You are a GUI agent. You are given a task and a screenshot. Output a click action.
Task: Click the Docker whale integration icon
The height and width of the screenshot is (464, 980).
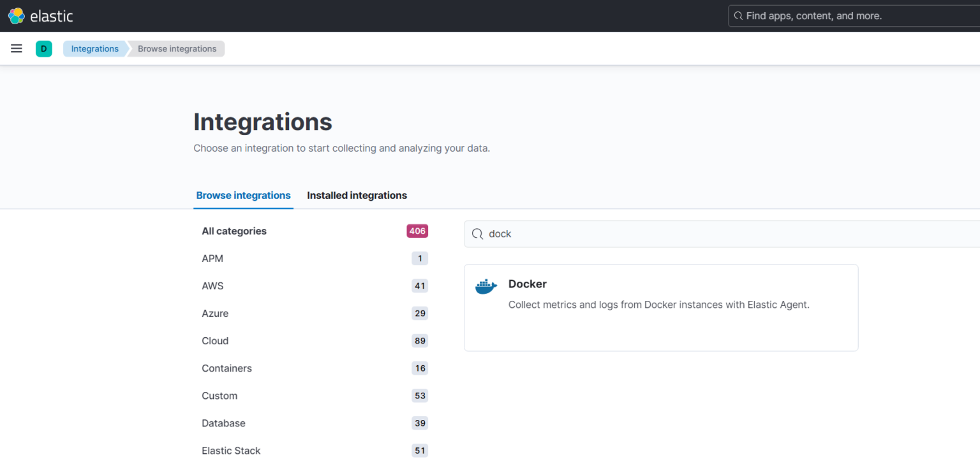coord(486,286)
